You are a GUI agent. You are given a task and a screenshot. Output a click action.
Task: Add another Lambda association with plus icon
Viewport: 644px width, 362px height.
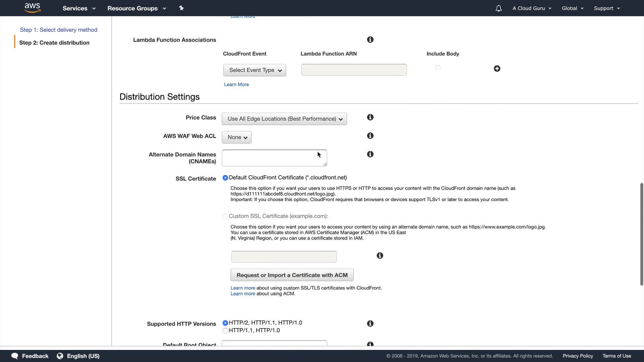point(497,69)
